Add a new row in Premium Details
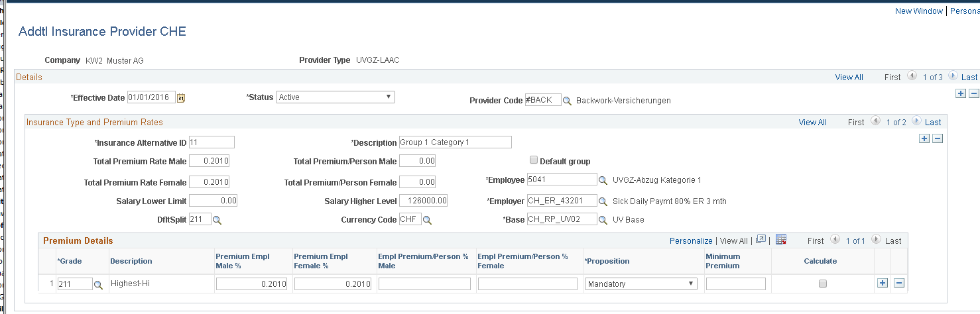This screenshot has height=314, width=980. 883,283
